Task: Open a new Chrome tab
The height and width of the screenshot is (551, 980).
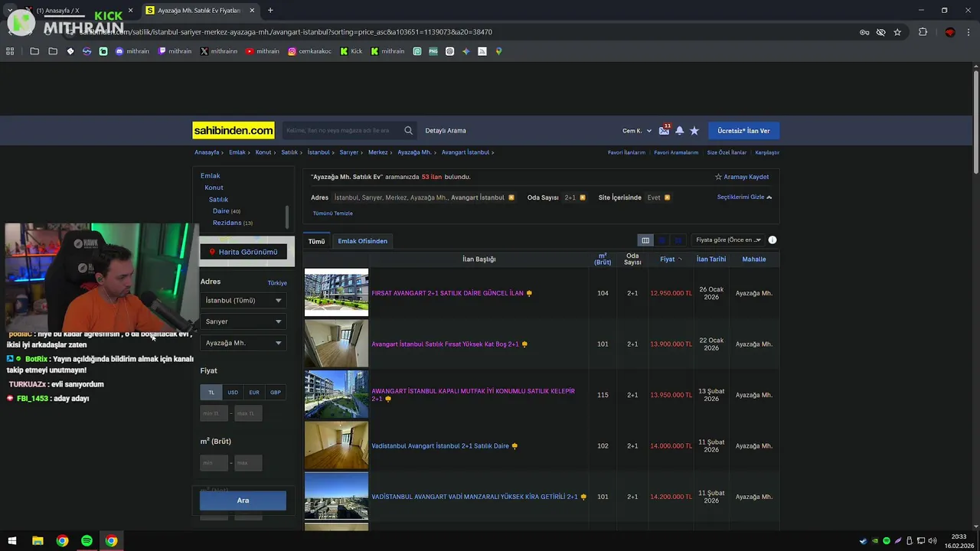Action: (x=270, y=10)
